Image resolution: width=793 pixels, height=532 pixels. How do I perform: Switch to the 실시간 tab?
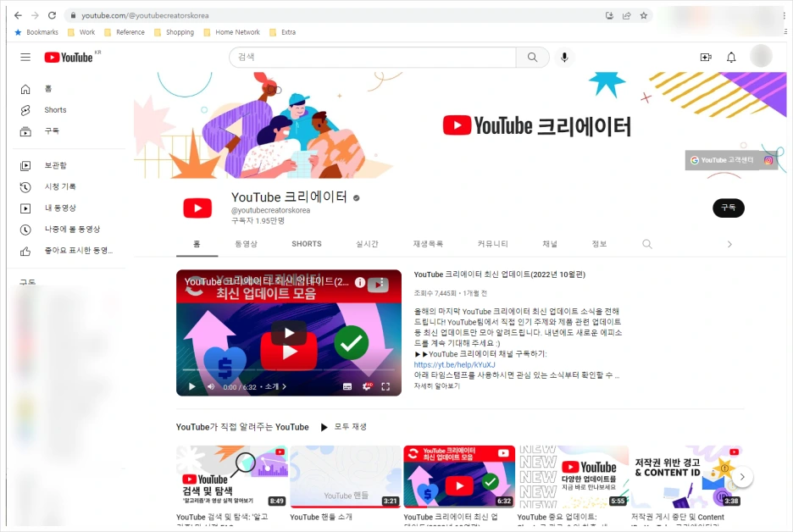[x=367, y=244]
